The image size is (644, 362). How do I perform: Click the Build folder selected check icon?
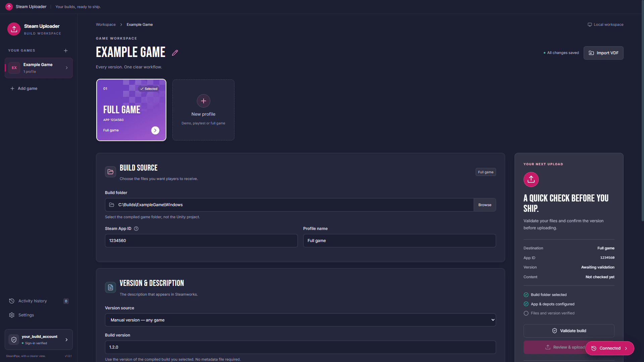click(x=526, y=295)
